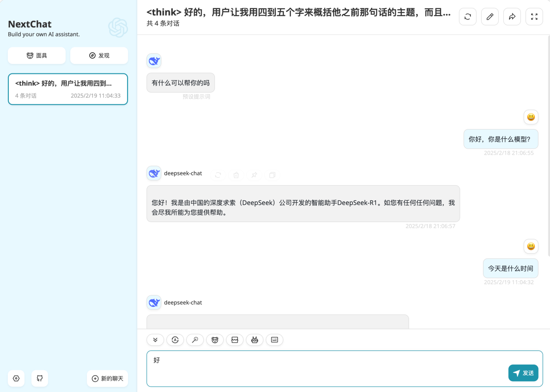Click the '预设提示词' label

click(196, 96)
